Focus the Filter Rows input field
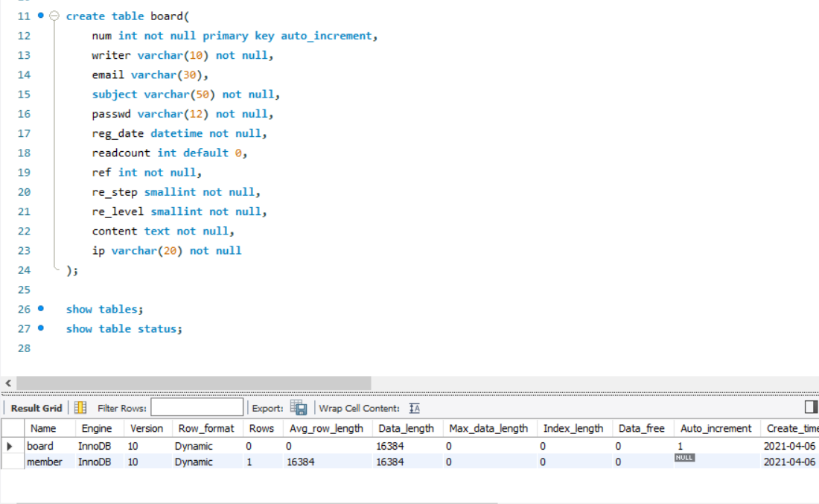Viewport: 819px width, 504px height. point(197,407)
